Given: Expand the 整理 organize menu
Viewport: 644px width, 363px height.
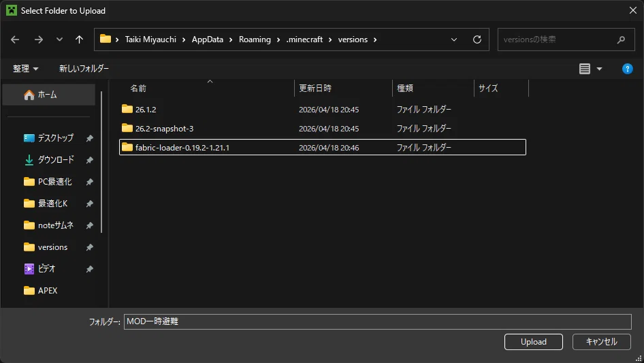Looking at the screenshot, I should (25, 69).
